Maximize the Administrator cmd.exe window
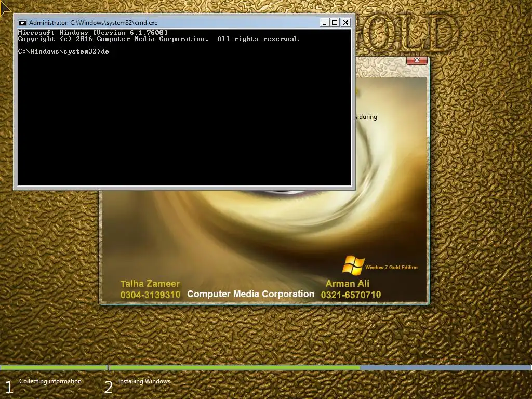Viewport: 532px width, 399px height. (335, 23)
